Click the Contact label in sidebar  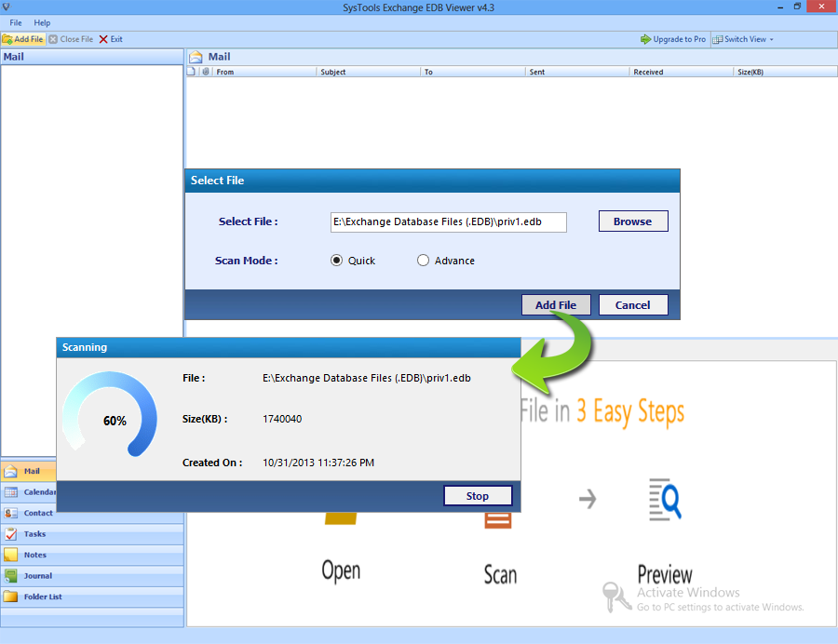click(x=38, y=513)
